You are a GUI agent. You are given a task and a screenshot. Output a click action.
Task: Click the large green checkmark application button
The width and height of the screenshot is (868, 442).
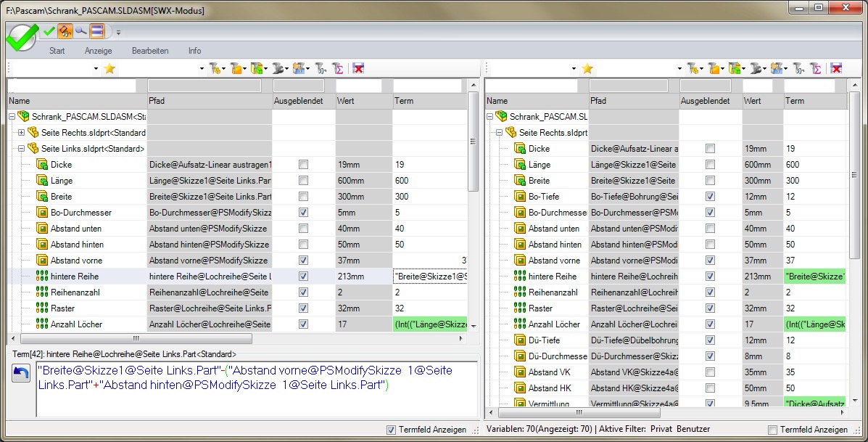[x=20, y=36]
